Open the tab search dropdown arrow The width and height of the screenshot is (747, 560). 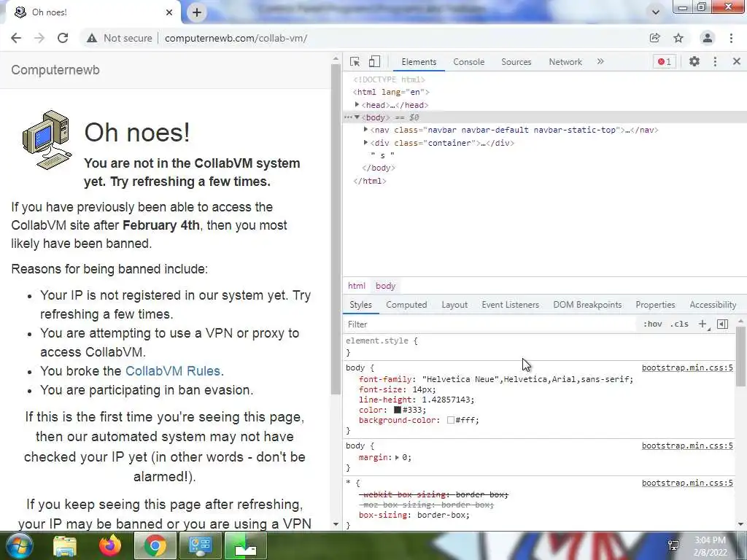[x=656, y=12]
